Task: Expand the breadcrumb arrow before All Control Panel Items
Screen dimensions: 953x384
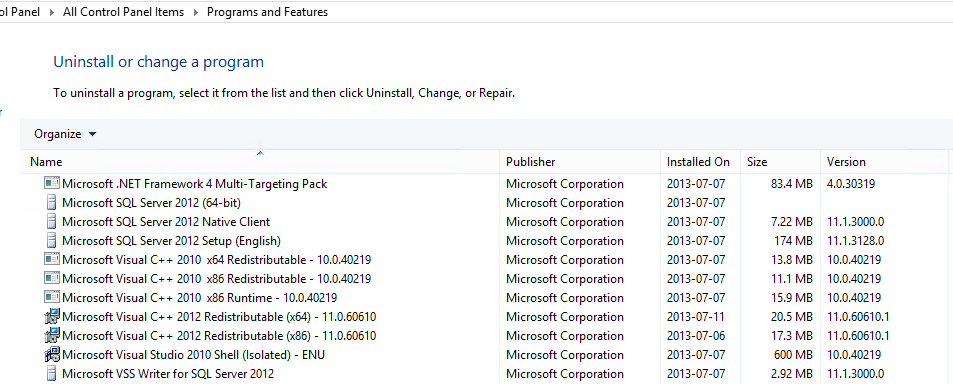Action: coord(52,12)
